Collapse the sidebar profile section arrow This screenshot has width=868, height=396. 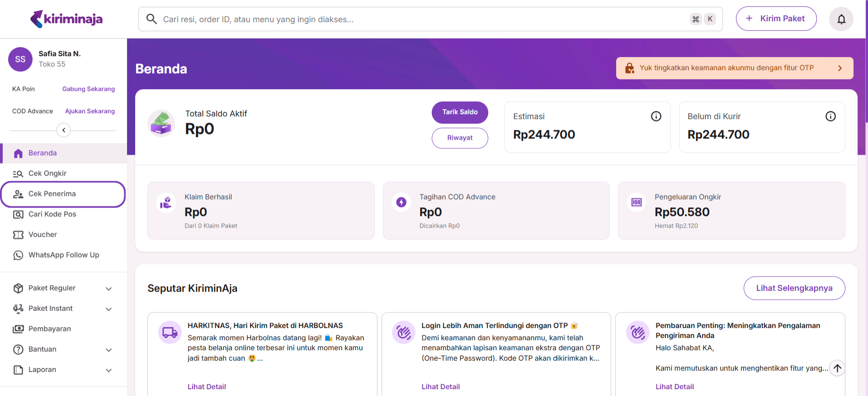coord(64,130)
